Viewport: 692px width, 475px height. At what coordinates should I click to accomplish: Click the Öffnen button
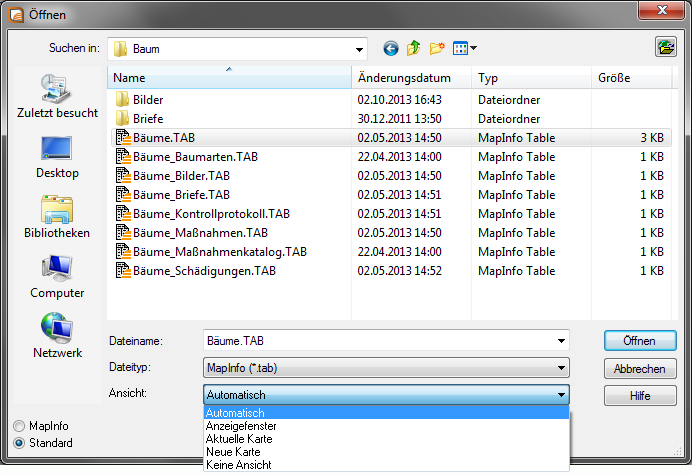[x=640, y=341]
